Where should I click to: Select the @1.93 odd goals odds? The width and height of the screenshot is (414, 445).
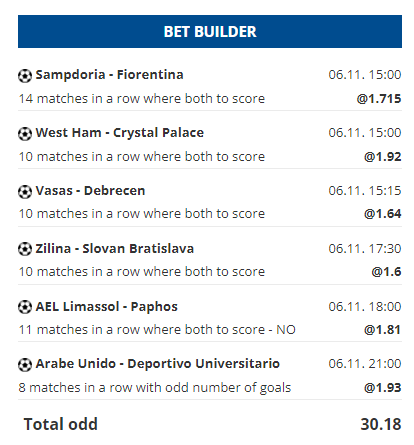pos(383,388)
